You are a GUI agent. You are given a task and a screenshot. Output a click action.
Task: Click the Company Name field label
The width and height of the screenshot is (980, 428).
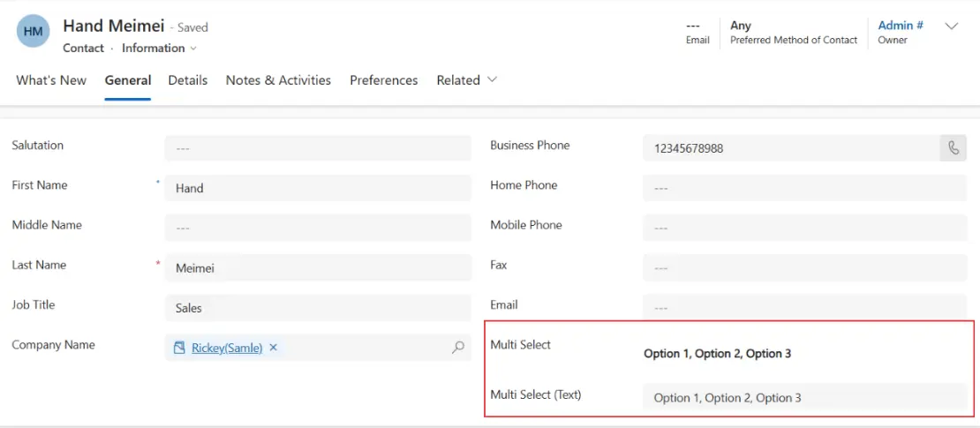tap(54, 344)
